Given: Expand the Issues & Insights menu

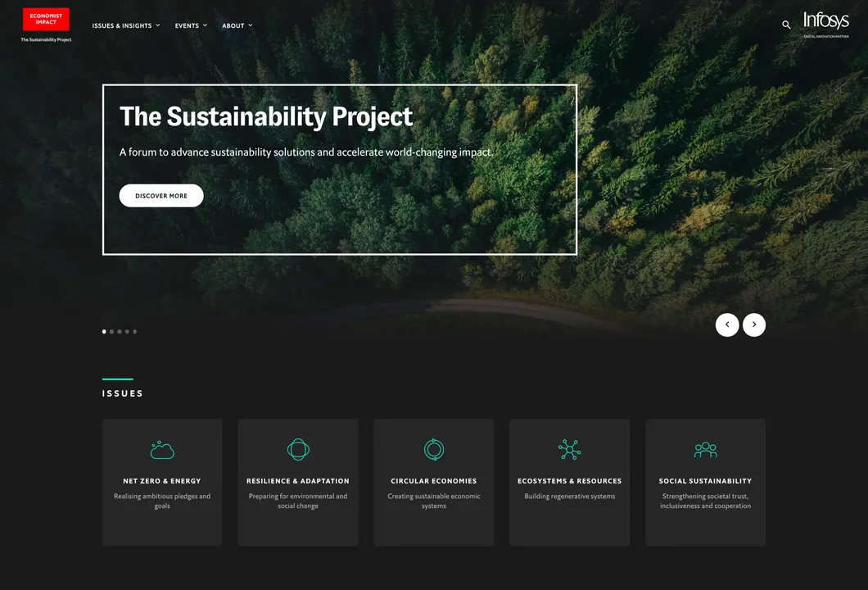Looking at the screenshot, I should [x=126, y=25].
